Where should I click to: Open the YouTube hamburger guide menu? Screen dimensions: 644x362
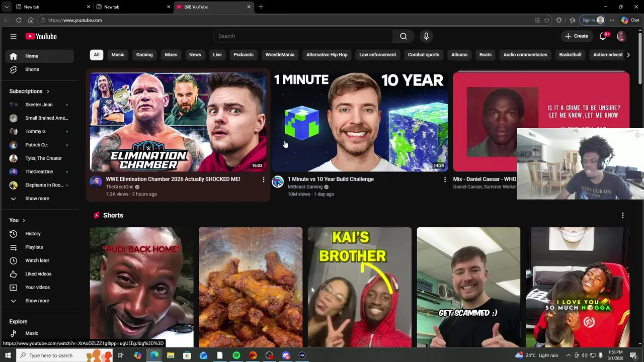pyautogui.click(x=14, y=36)
